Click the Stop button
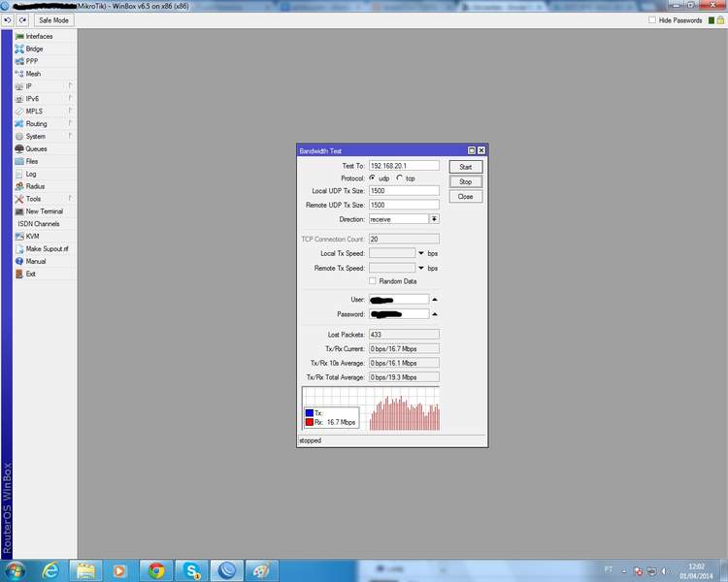 [466, 182]
